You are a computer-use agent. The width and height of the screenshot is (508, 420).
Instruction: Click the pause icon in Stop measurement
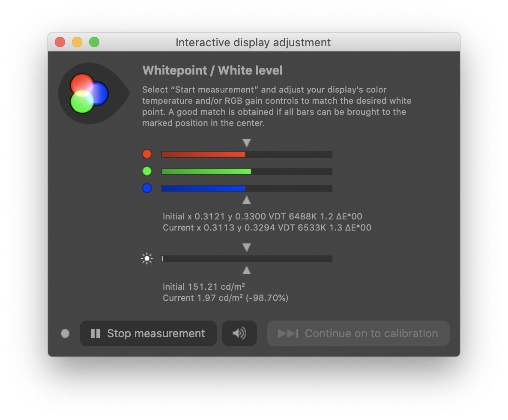pos(95,333)
